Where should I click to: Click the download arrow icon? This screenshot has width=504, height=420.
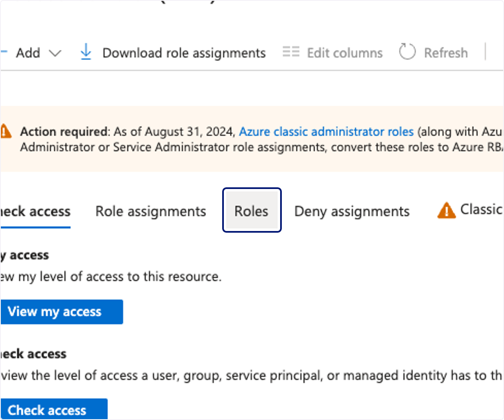click(86, 52)
